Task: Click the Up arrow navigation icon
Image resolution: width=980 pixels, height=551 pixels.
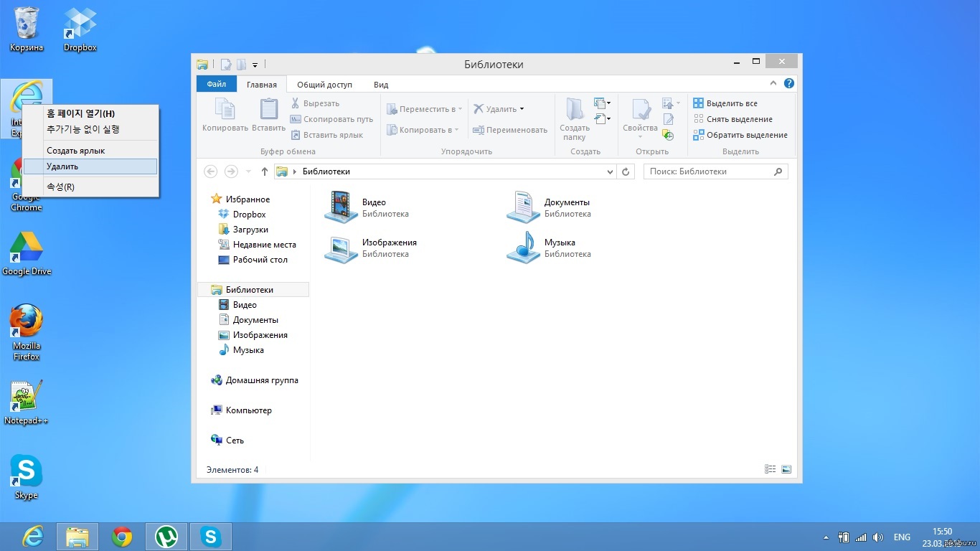Action: [265, 171]
